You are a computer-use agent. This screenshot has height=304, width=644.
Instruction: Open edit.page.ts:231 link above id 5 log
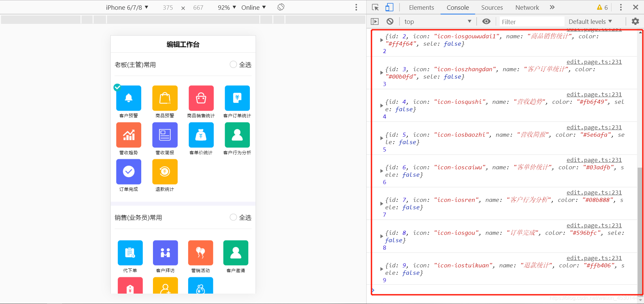(x=594, y=127)
